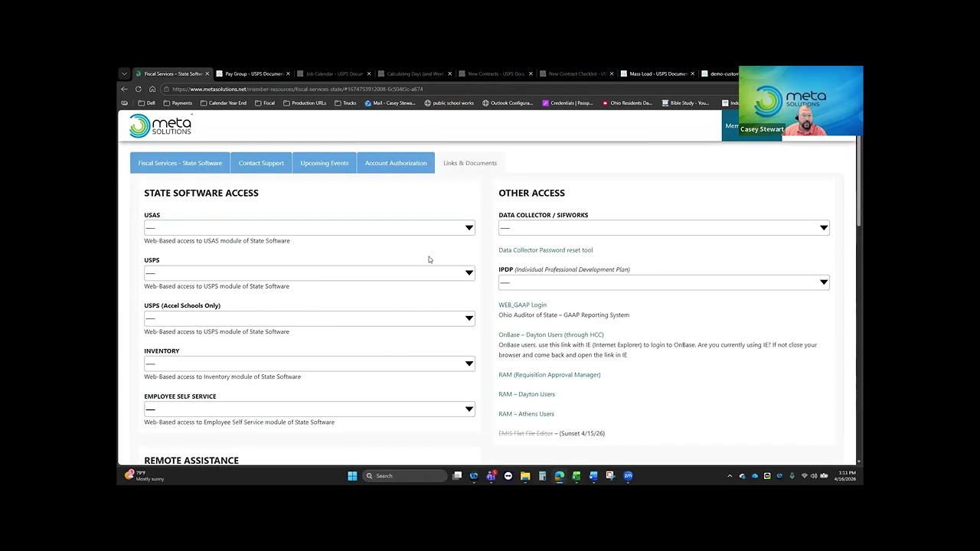The width and height of the screenshot is (980, 551).
Task: Open Microsoft Edge on the taskbar
Action: point(559,476)
